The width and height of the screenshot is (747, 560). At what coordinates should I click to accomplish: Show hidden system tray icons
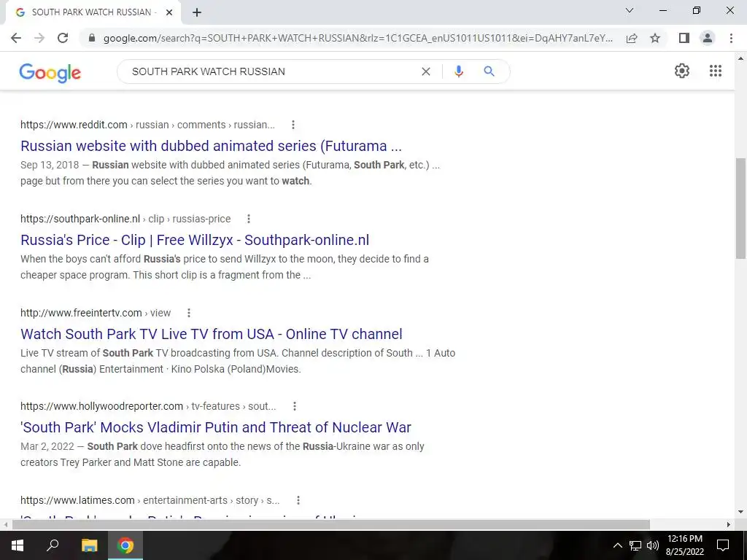click(x=617, y=545)
